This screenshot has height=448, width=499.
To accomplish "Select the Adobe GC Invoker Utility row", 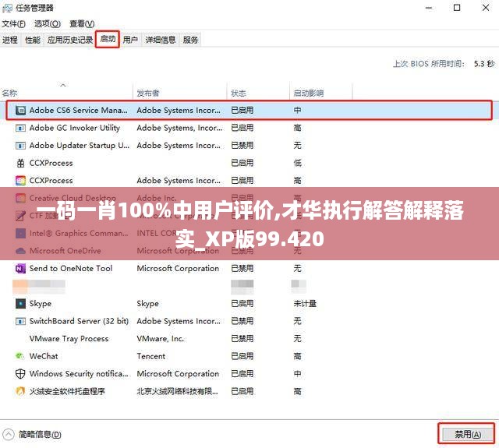I will point(249,128).
